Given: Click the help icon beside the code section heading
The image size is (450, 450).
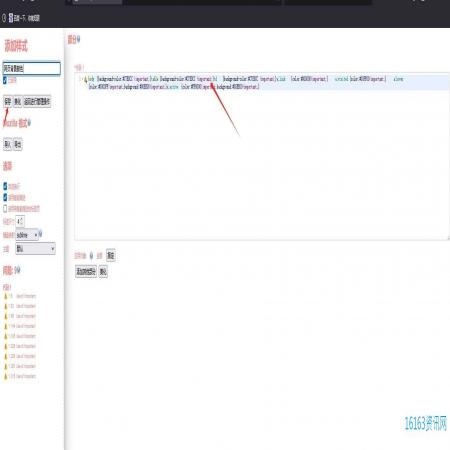Looking at the screenshot, I should coord(78,39).
